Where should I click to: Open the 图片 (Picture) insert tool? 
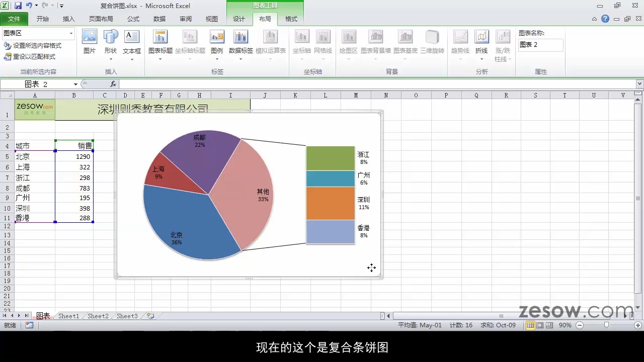(x=90, y=42)
